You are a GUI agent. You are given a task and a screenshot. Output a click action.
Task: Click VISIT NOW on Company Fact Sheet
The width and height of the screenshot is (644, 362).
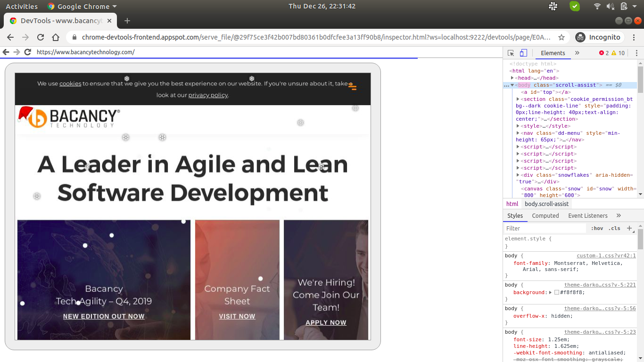coord(237,316)
